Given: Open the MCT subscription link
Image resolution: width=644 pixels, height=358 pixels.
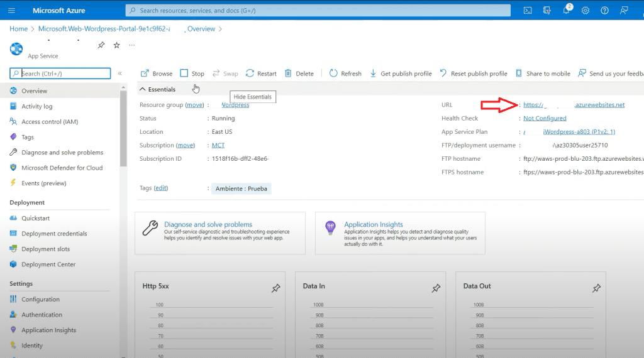Looking at the screenshot, I should click(x=218, y=145).
